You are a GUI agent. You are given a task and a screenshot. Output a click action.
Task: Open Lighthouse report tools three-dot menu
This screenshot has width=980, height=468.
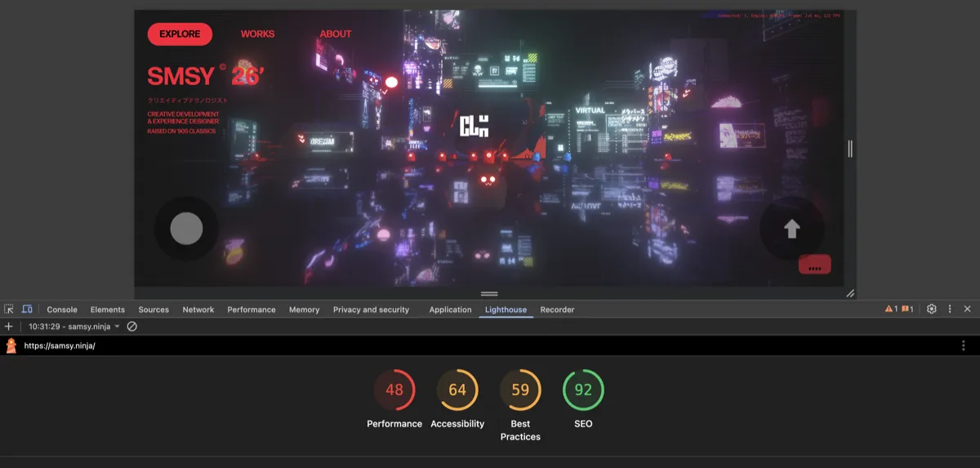click(964, 345)
